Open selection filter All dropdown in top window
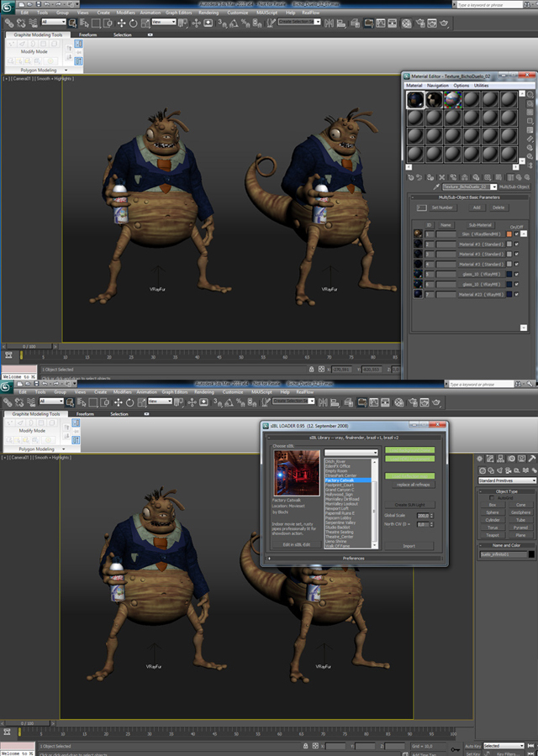This screenshot has width=538, height=756. click(x=53, y=22)
